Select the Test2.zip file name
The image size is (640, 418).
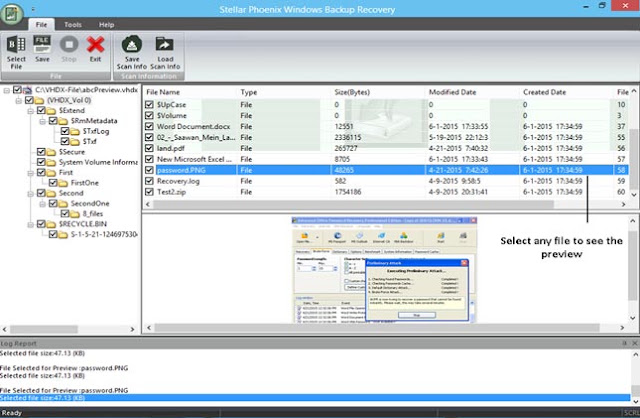pyautogui.click(x=171, y=192)
